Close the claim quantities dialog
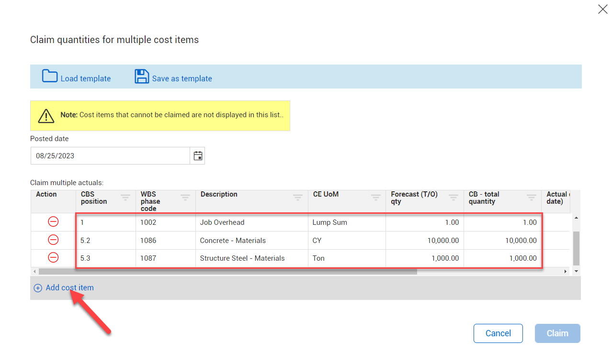This screenshot has width=612, height=364. point(602,9)
